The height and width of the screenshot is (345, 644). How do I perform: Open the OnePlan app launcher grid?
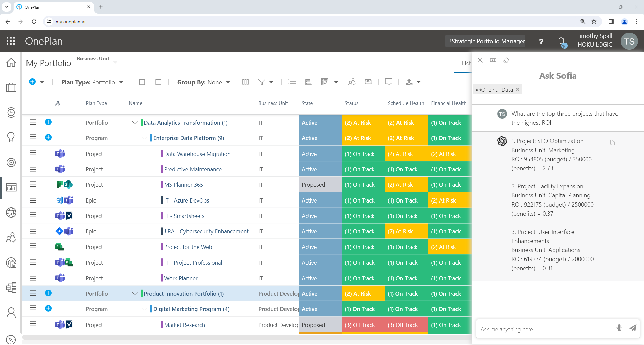coord(11,41)
